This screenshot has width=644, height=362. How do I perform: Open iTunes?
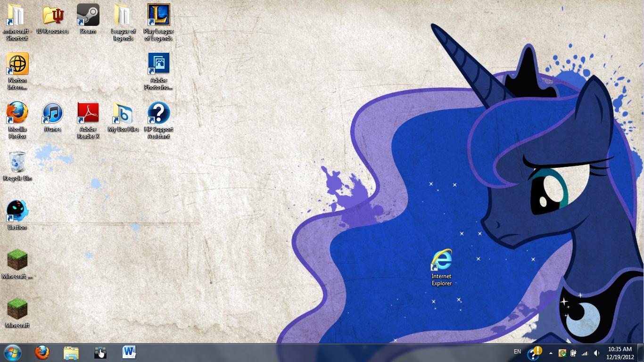(x=52, y=113)
